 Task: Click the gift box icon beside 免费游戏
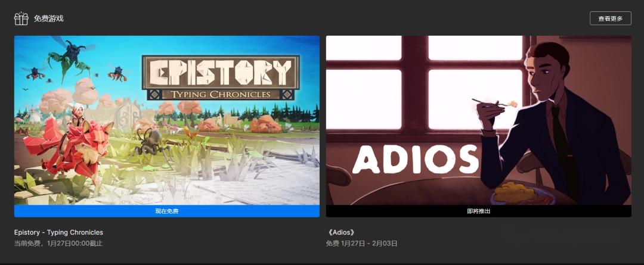click(x=21, y=18)
